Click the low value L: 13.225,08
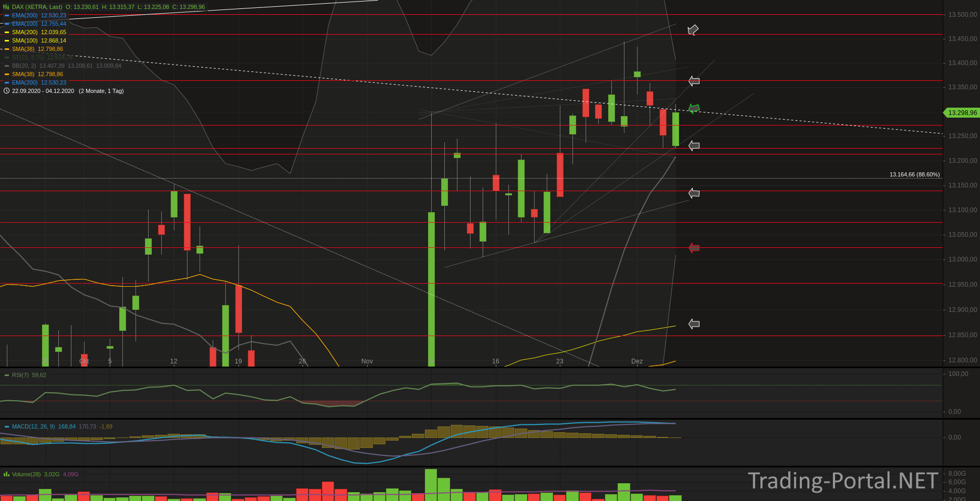This screenshot has width=980, height=501. click(x=153, y=7)
